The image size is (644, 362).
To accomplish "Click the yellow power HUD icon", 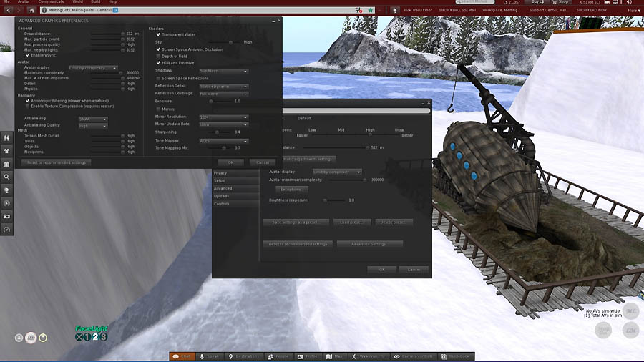I will click(43, 338).
